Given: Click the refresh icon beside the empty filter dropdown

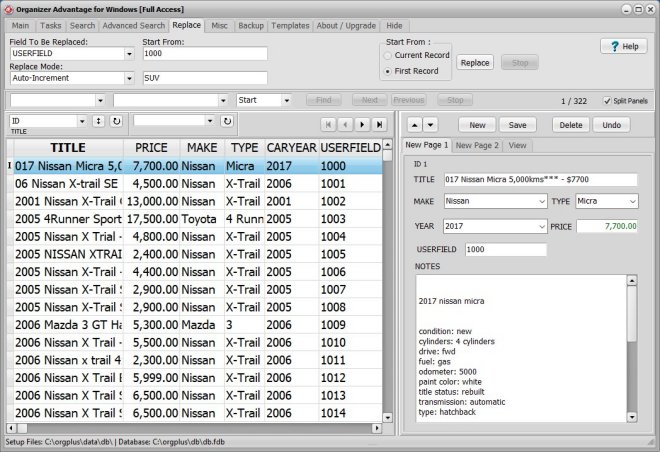Looking at the screenshot, I should coord(227,121).
